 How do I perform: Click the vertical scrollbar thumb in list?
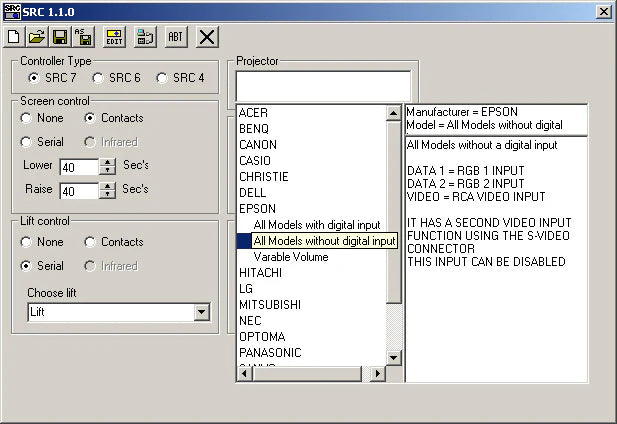click(393, 212)
